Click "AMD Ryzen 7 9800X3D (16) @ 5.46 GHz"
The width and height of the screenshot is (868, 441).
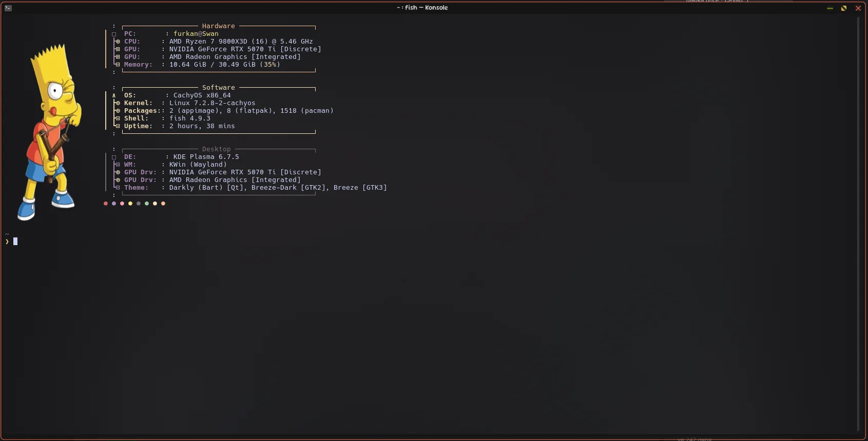point(241,42)
